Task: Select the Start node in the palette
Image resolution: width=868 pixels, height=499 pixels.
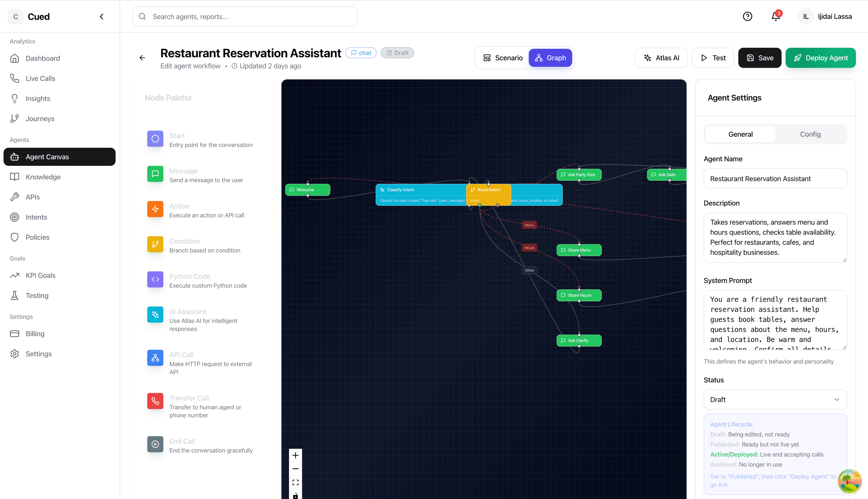Action: tap(155, 139)
